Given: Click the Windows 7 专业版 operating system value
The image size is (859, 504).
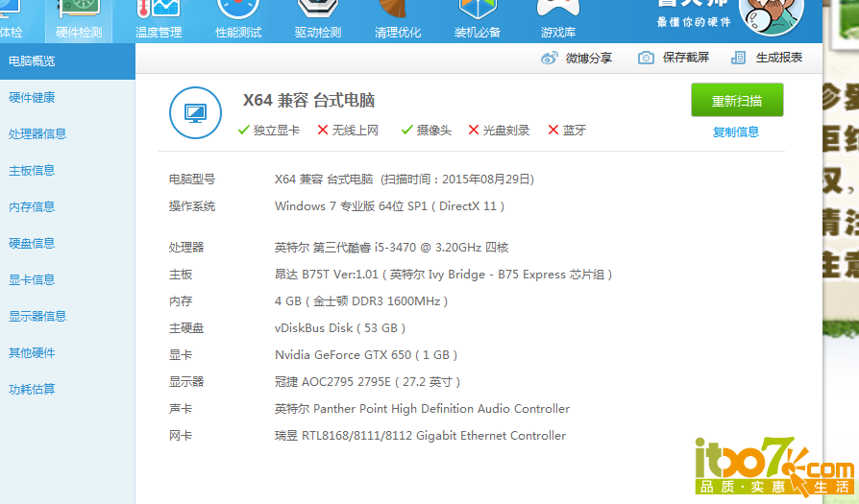Looking at the screenshot, I should (389, 206).
